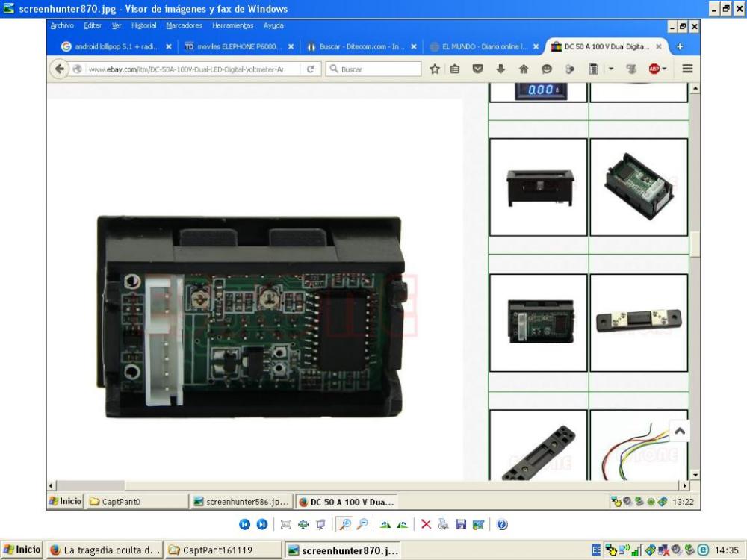Open the Herramientas menu

point(232,25)
